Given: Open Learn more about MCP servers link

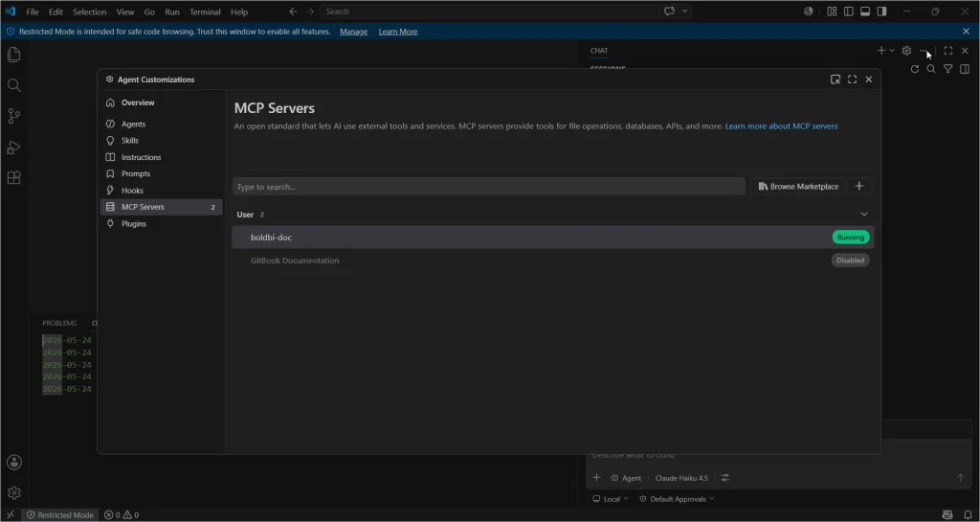Looking at the screenshot, I should [x=781, y=126].
